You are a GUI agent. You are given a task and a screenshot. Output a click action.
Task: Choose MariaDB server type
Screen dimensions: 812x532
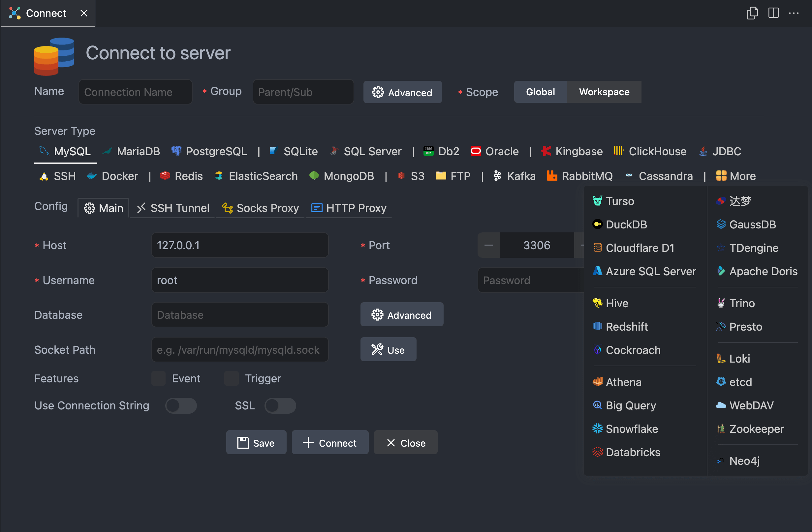[132, 151]
